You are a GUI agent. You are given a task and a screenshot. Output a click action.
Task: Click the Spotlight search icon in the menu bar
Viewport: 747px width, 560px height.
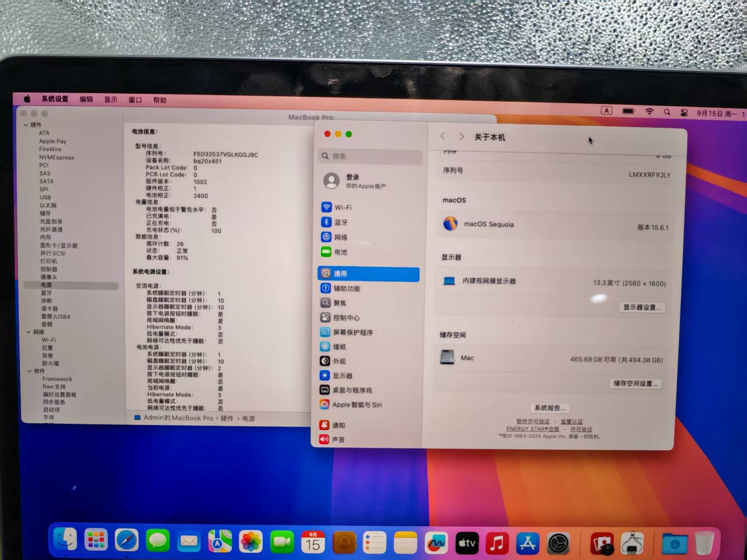tap(667, 112)
